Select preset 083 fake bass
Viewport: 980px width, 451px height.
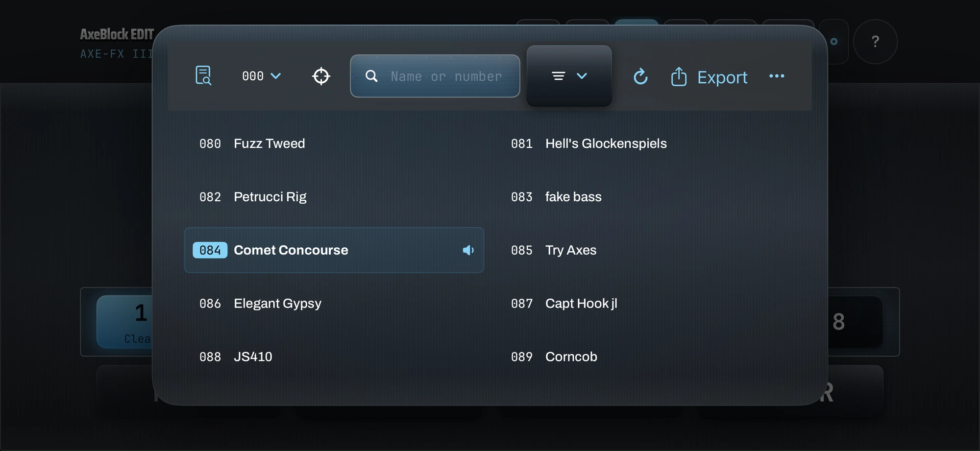pos(646,197)
